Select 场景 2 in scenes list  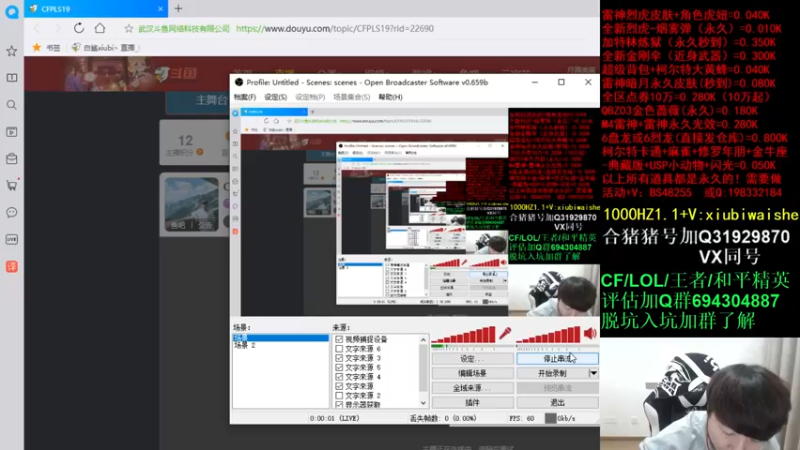(x=244, y=345)
